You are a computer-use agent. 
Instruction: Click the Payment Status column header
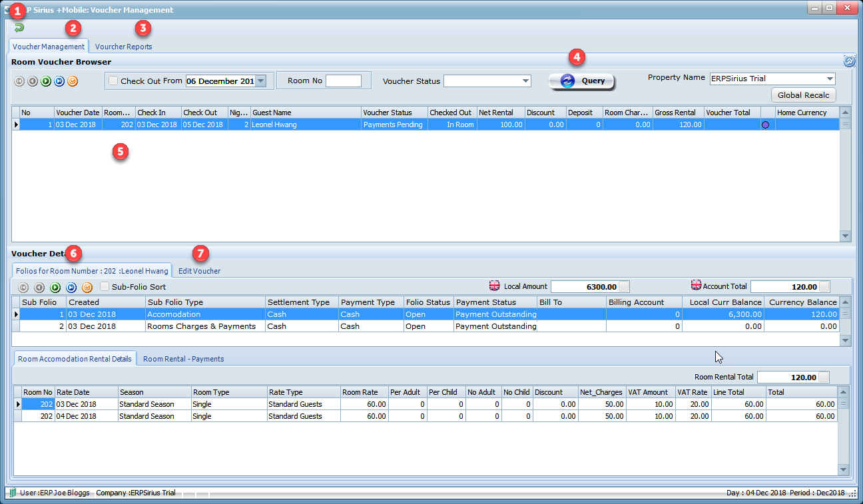tap(495, 302)
